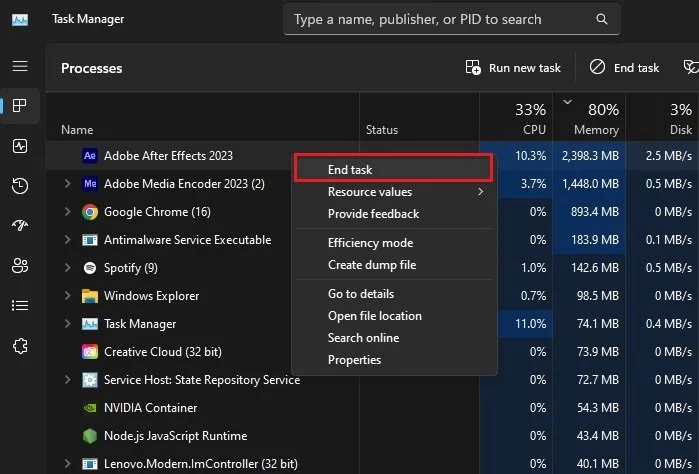The height and width of the screenshot is (474, 699).
Task: Open Resource values submenu arrow
Action: pos(481,192)
